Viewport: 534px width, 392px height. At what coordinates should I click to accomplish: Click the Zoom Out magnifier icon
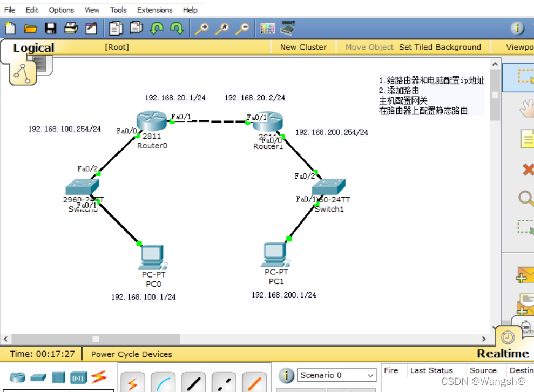point(242,28)
